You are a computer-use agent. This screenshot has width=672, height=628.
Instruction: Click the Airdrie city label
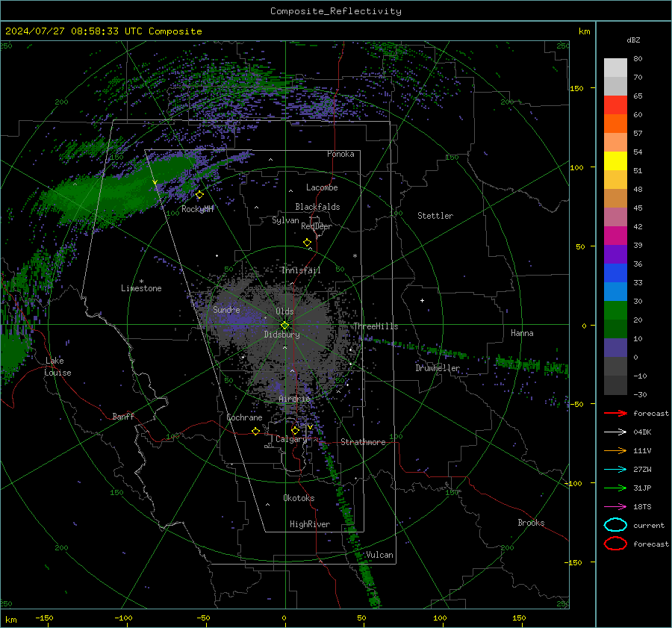[x=294, y=399]
